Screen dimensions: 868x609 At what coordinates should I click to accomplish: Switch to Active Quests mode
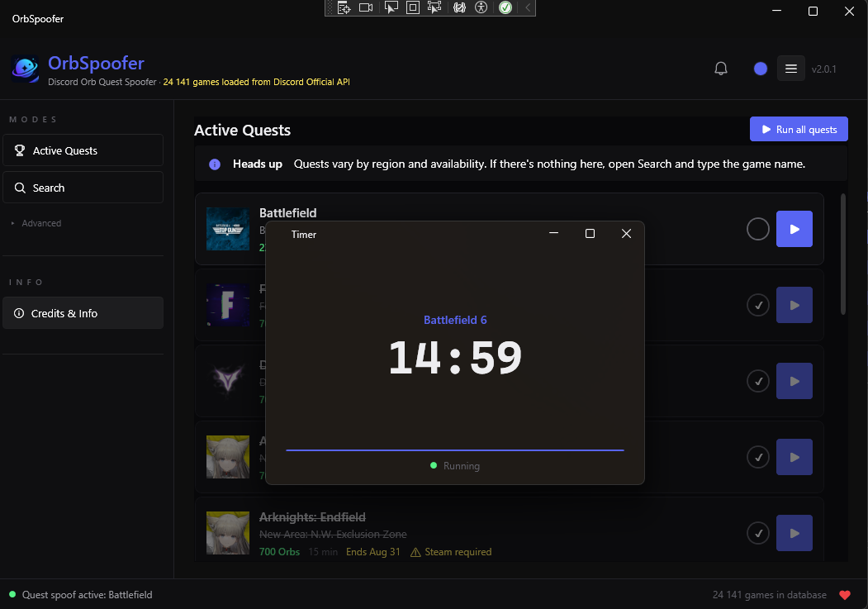(x=83, y=150)
